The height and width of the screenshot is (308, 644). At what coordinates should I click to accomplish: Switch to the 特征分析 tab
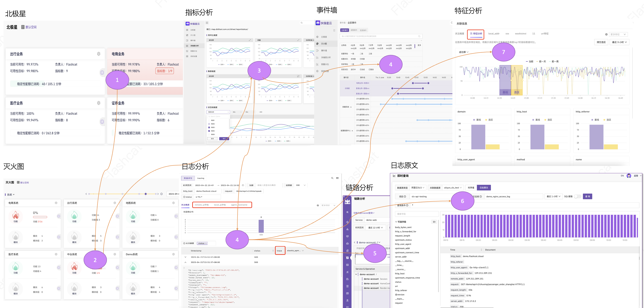476,34
